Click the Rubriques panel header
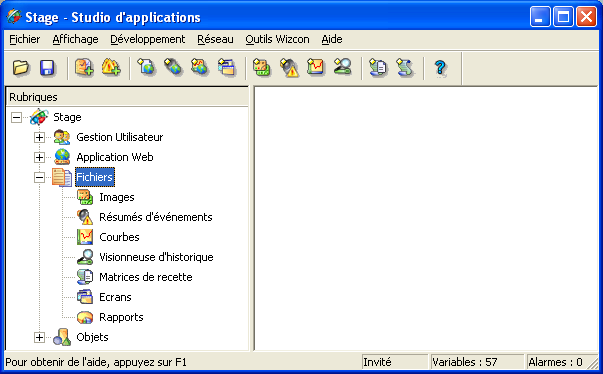 coord(127,97)
